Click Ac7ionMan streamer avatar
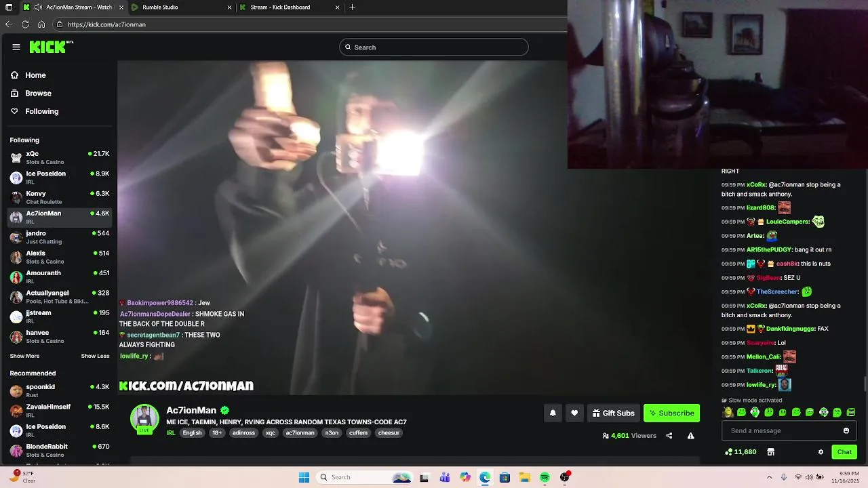Viewport: 868px width, 488px height. click(144, 419)
